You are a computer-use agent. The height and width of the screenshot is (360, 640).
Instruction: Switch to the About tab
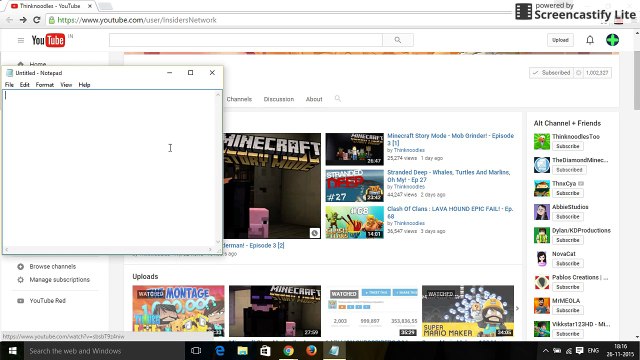tap(314, 99)
